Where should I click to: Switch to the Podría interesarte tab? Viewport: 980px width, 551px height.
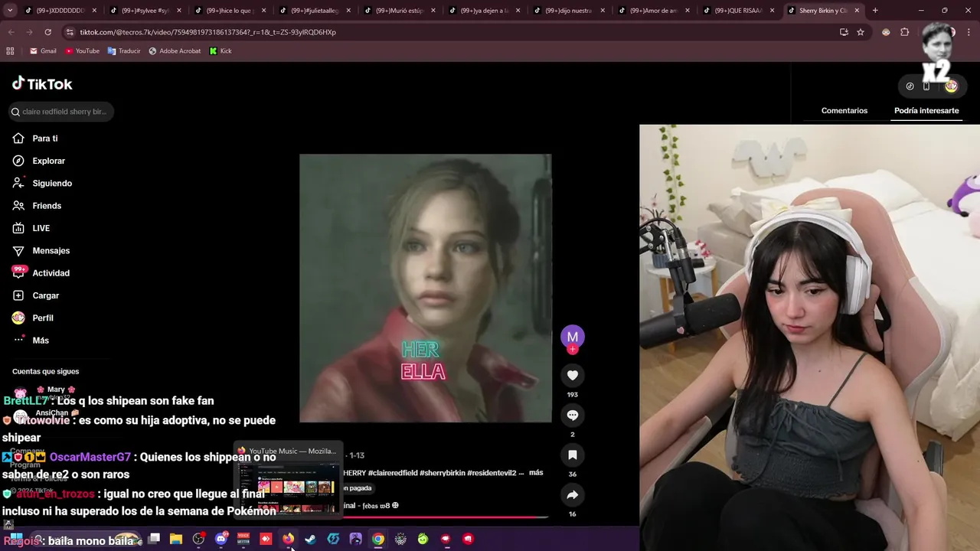926,111
